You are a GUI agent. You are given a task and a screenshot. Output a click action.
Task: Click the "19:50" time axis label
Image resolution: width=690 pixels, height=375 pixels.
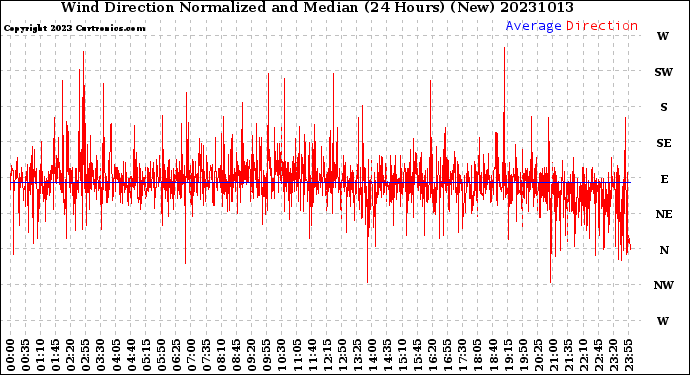click(x=523, y=355)
